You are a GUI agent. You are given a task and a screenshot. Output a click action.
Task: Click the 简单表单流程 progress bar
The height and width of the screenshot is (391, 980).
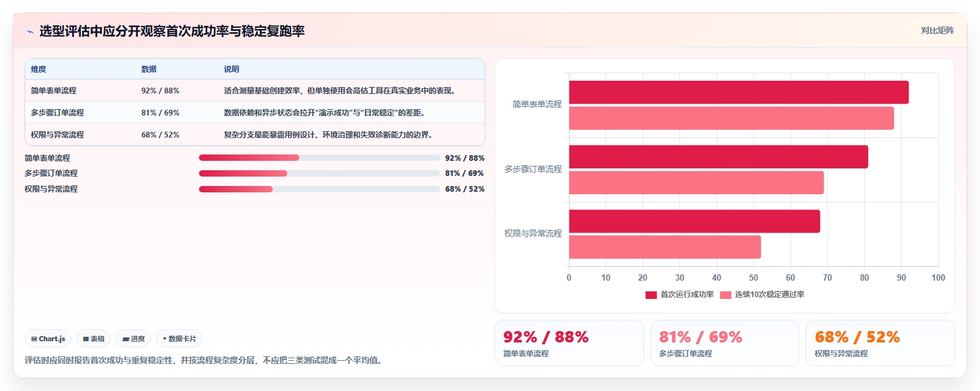320,158
